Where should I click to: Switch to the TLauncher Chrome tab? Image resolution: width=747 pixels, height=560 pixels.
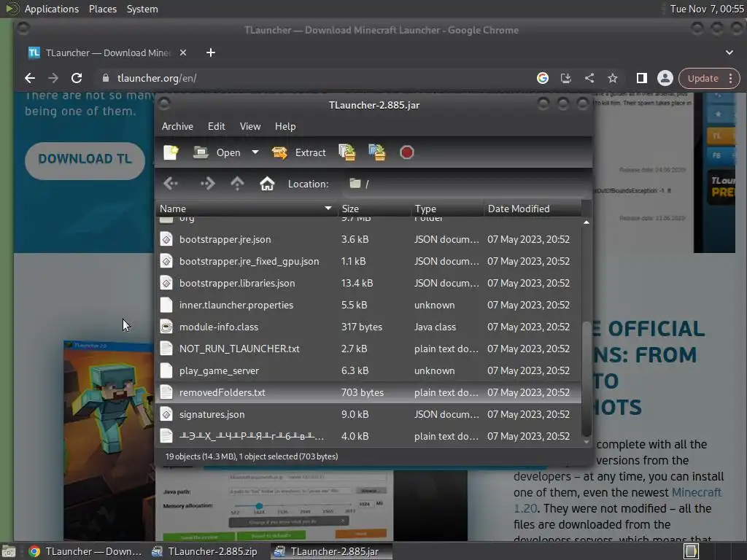(107, 52)
